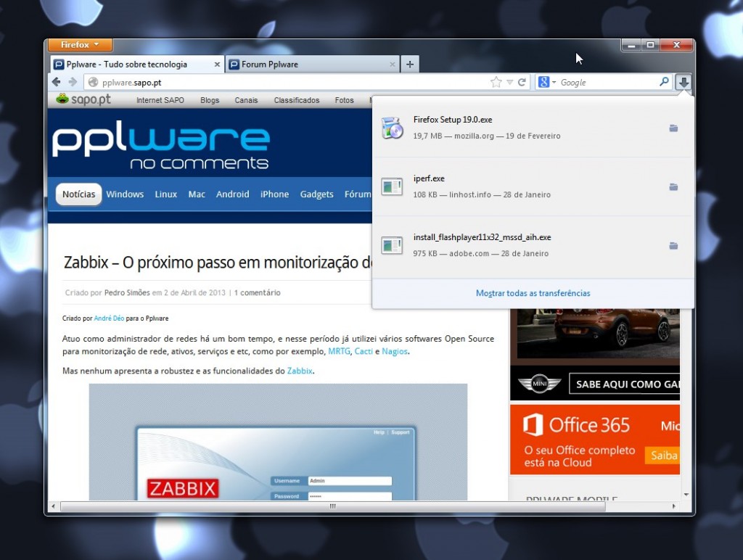Open the orange Firefox menu button

pyautogui.click(x=80, y=44)
